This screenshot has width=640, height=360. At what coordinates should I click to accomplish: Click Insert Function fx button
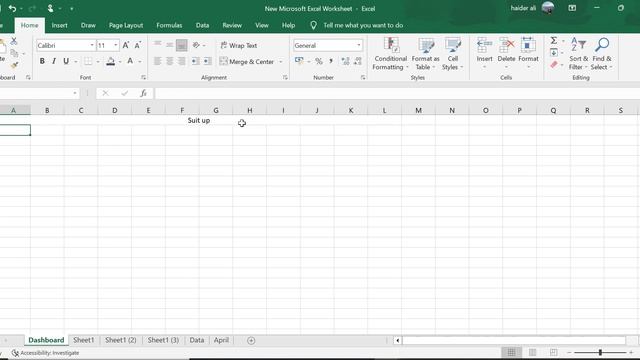click(x=143, y=93)
